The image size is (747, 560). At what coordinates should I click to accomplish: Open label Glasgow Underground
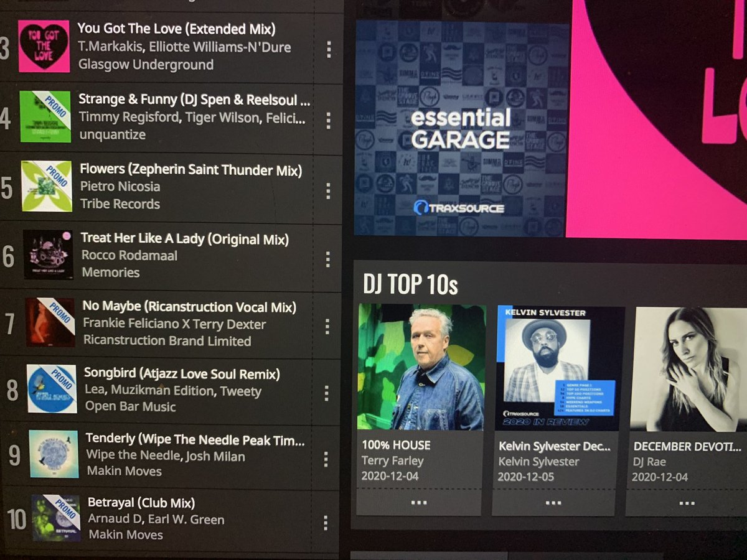(x=146, y=65)
